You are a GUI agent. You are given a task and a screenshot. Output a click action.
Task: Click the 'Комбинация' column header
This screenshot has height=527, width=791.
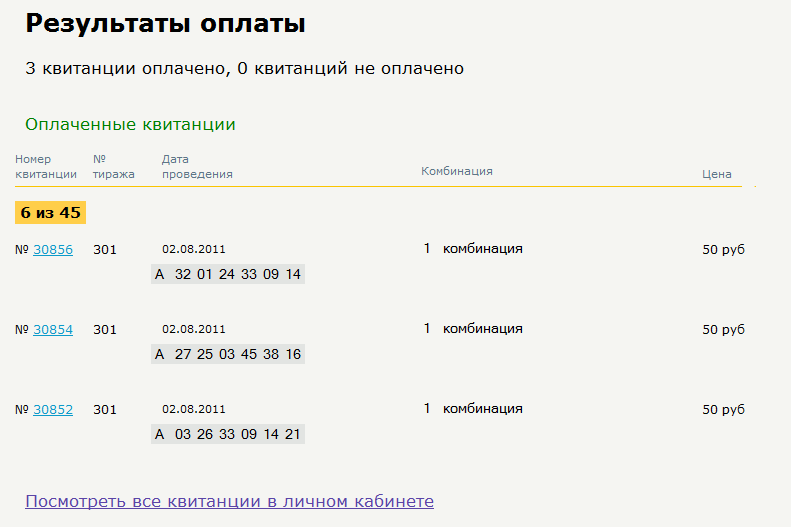click(457, 171)
